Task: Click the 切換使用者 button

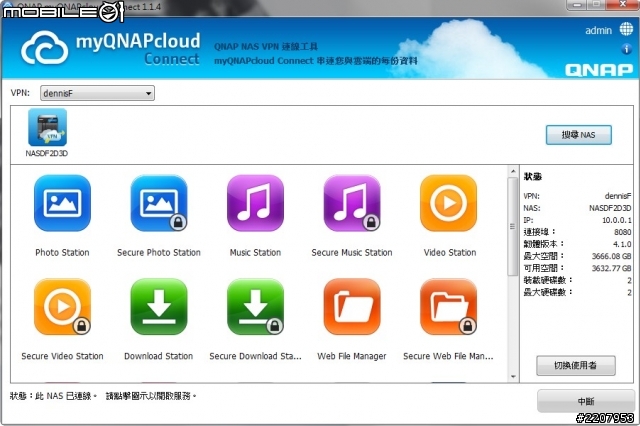Action: click(576, 365)
